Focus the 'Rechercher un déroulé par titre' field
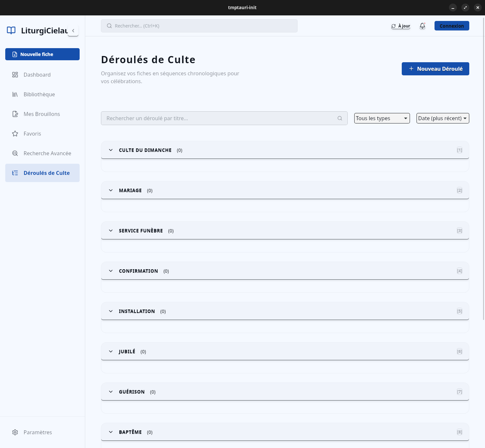Image resolution: width=485 pixels, height=448 pixels. [220, 118]
